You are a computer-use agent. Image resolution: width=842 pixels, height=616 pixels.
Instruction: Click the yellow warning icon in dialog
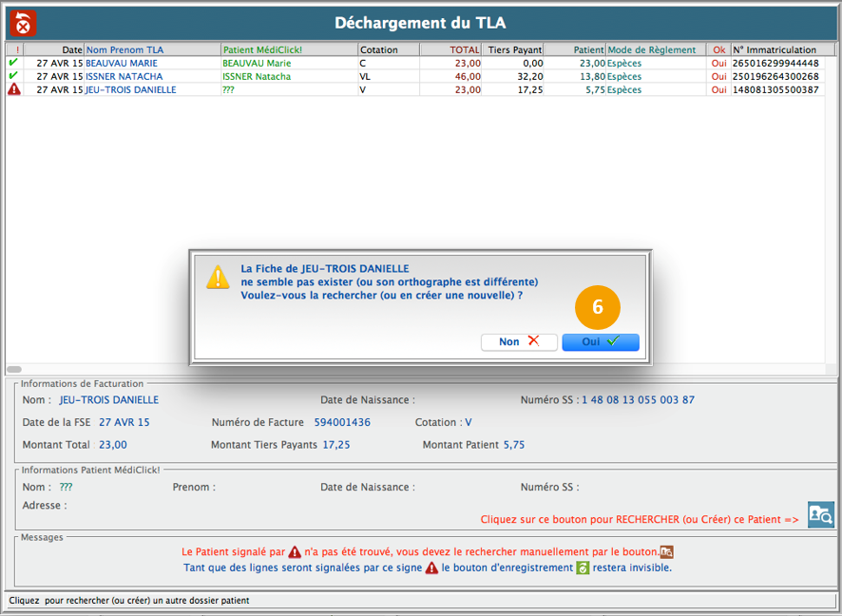click(219, 277)
